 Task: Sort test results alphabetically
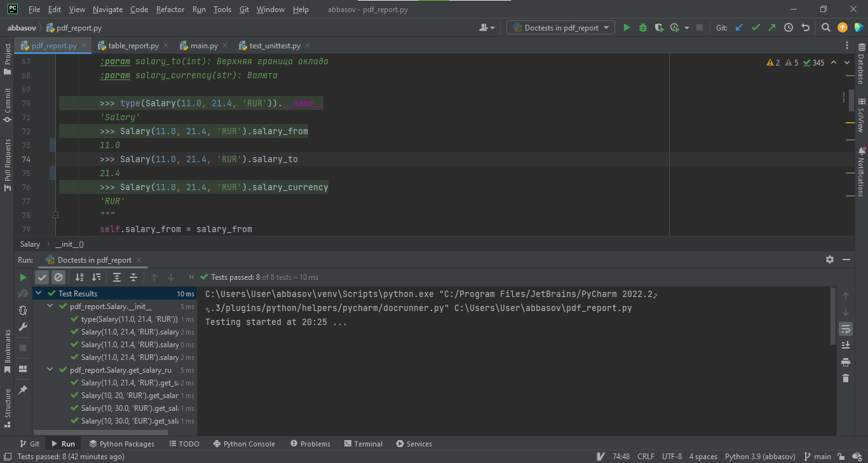point(78,277)
